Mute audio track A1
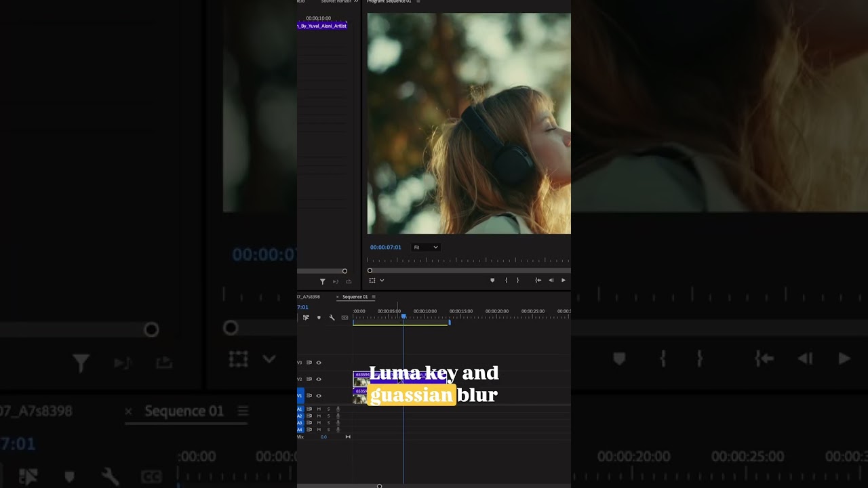The width and height of the screenshot is (868, 488). coord(319,409)
